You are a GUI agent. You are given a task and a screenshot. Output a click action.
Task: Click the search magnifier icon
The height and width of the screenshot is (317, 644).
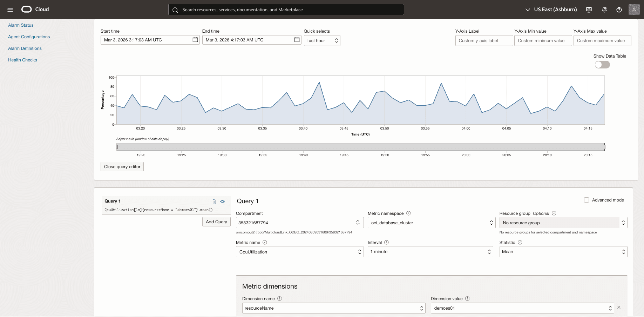click(175, 10)
